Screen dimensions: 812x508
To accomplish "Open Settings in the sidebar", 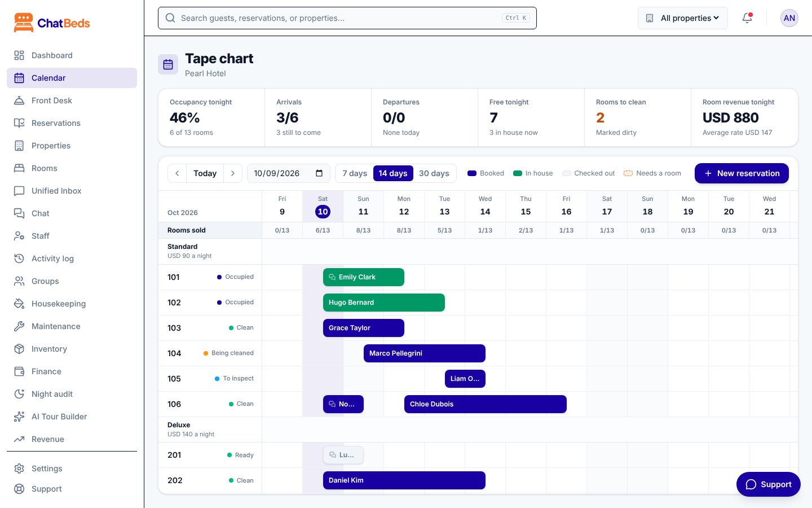I will [x=72, y=468].
